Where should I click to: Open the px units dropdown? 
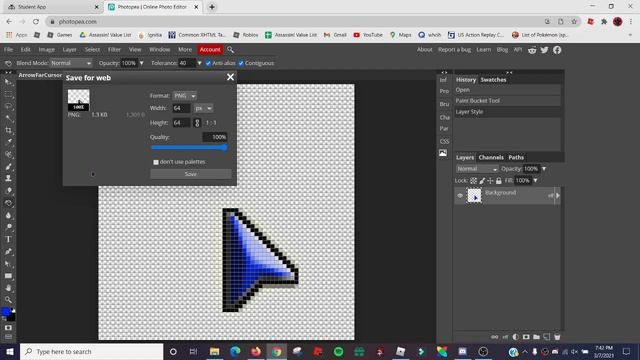click(x=203, y=108)
